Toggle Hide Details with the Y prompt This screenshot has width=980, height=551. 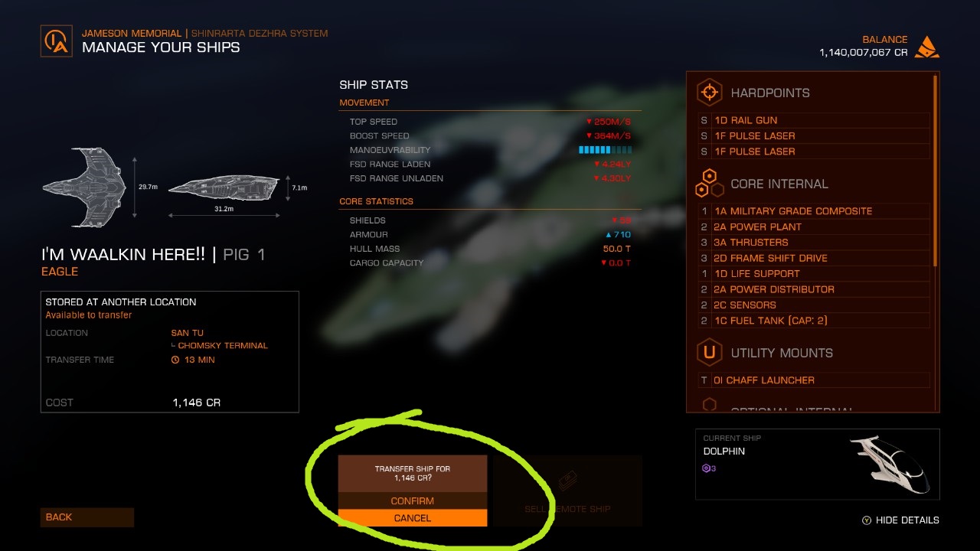coord(900,520)
